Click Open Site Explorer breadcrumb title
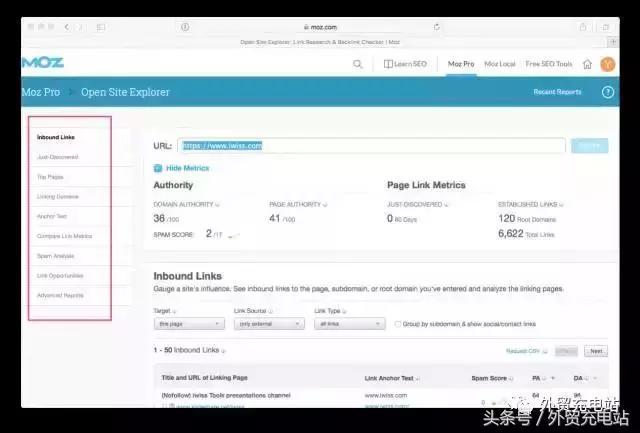The image size is (640, 433). (125, 92)
